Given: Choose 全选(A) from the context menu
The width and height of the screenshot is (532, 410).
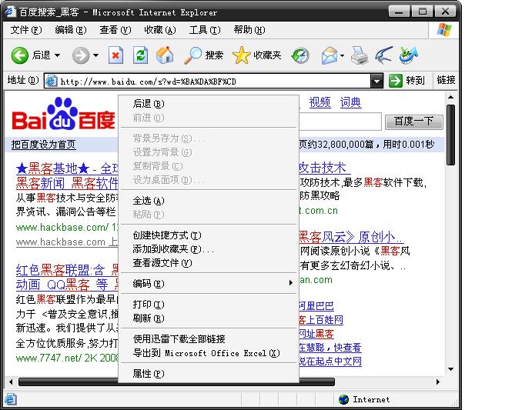Looking at the screenshot, I should pyautogui.click(x=209, y=201).
